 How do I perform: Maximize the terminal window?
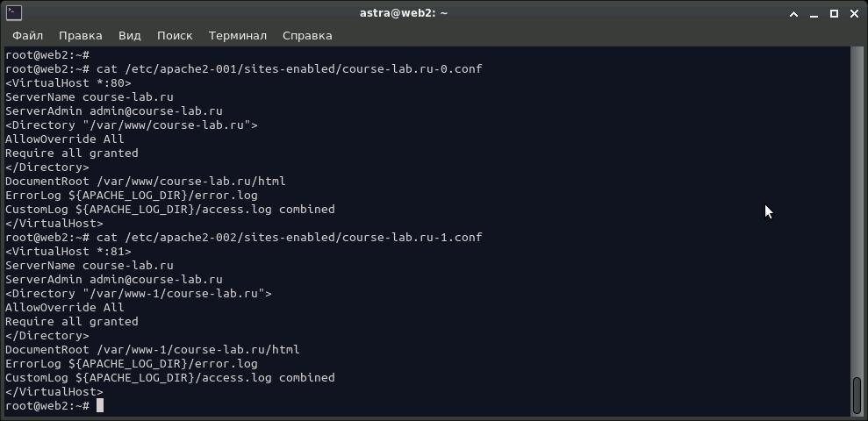834,12
